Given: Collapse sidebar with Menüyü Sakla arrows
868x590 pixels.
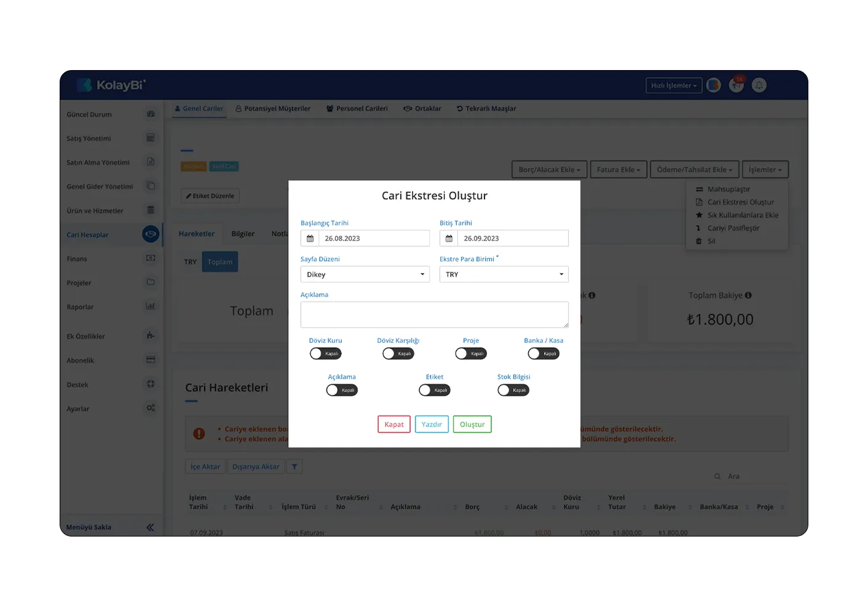Looking at the screenshot, I should 150,527.
